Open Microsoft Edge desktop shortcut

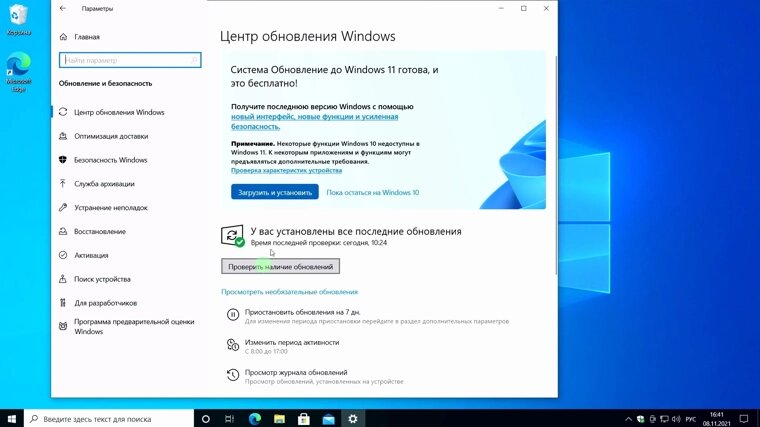(18, 73)
